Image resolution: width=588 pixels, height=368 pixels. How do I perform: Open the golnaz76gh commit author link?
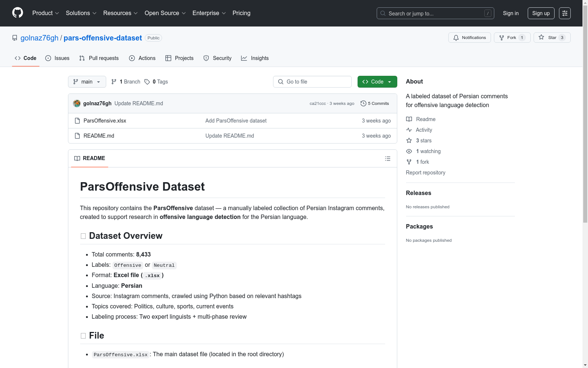click(97, 103)
